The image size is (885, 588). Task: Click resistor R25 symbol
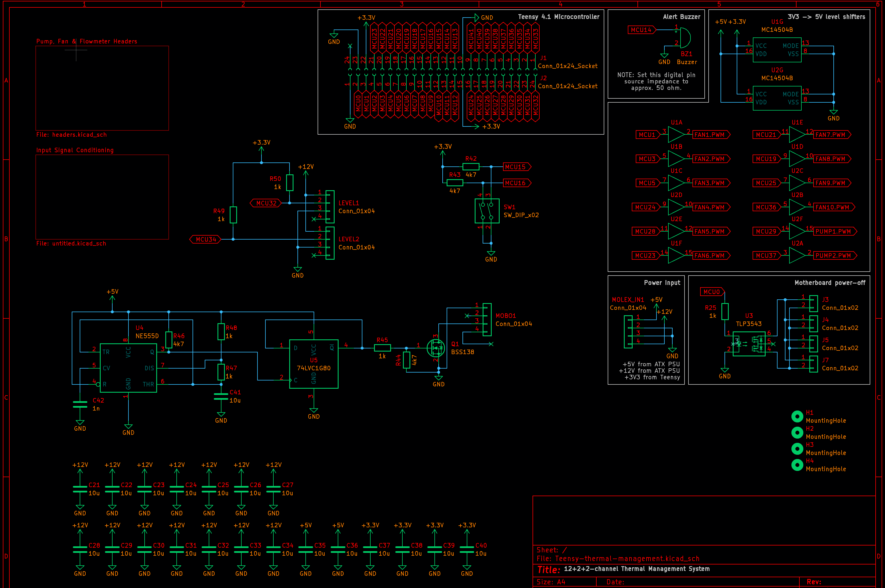tap(725, 311)
